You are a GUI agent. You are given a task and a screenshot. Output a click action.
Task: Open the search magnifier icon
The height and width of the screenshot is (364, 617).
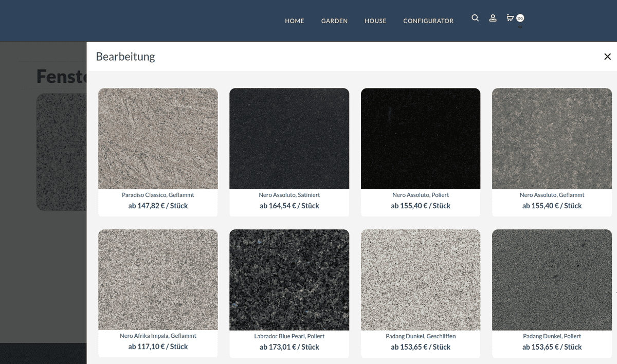[475, 18]
